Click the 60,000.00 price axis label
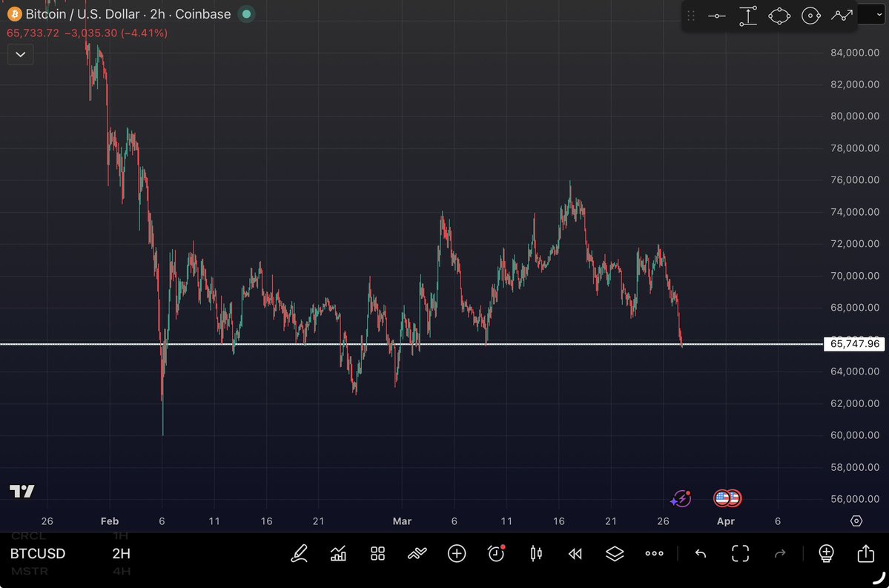 click(855, 435)
